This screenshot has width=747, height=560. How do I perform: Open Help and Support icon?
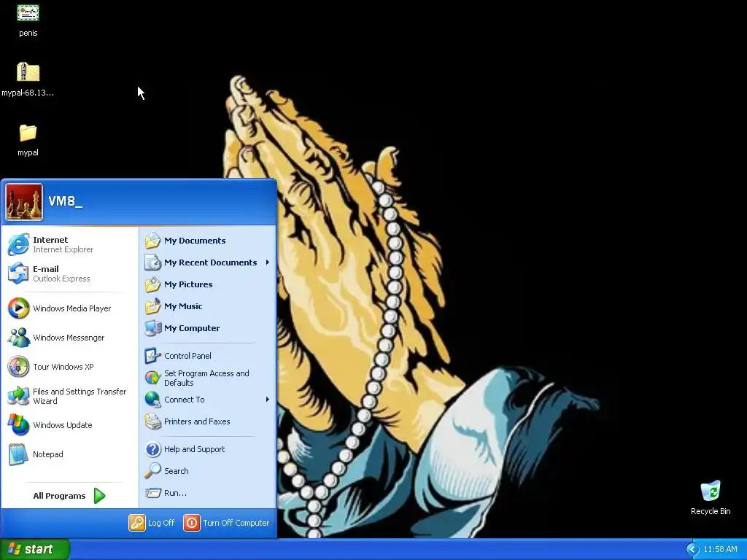[x=153, y=449]
